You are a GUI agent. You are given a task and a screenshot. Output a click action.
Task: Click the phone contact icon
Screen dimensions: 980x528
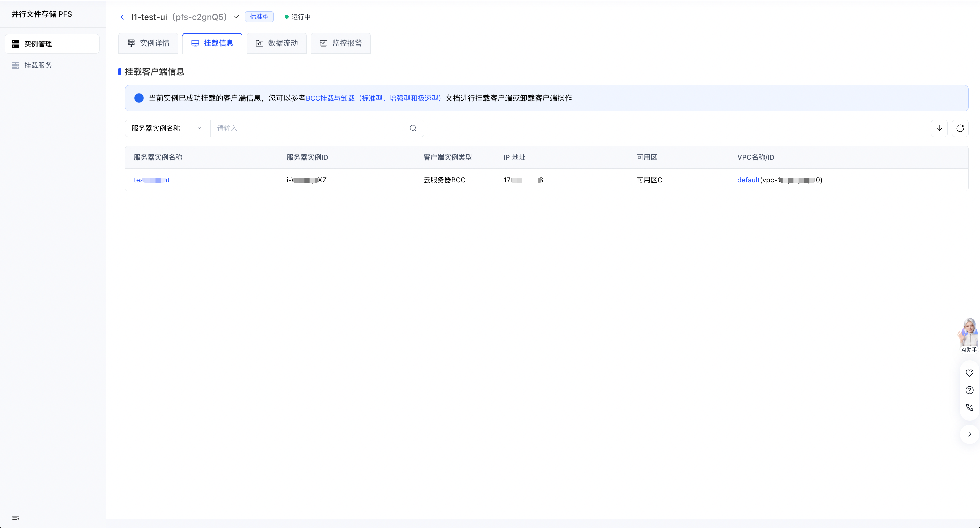(969, 408)
